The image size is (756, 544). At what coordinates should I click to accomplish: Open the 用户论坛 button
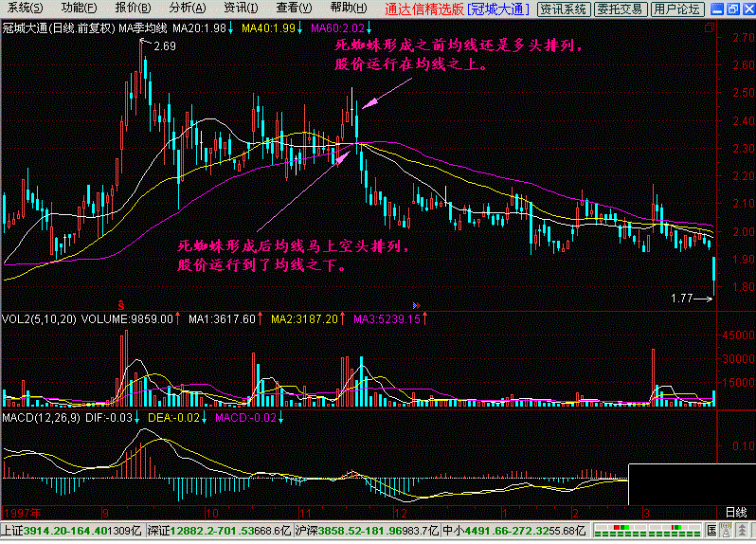[677, 9]
